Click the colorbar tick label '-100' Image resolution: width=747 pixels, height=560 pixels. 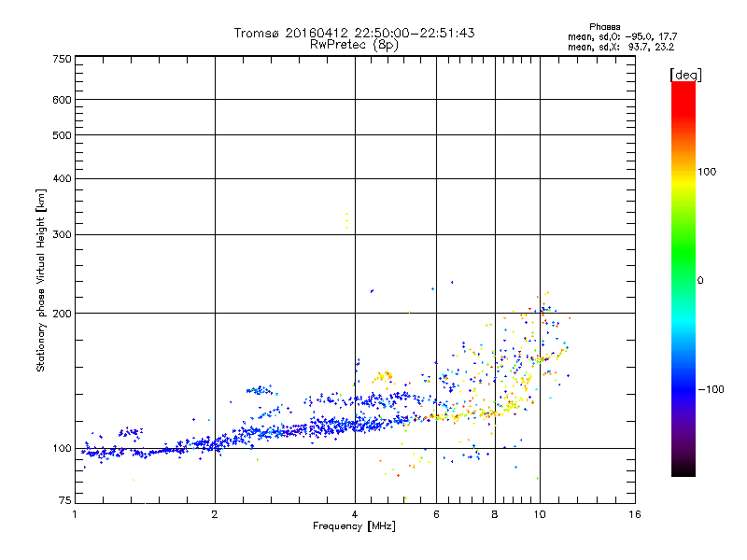coord(711,389)
